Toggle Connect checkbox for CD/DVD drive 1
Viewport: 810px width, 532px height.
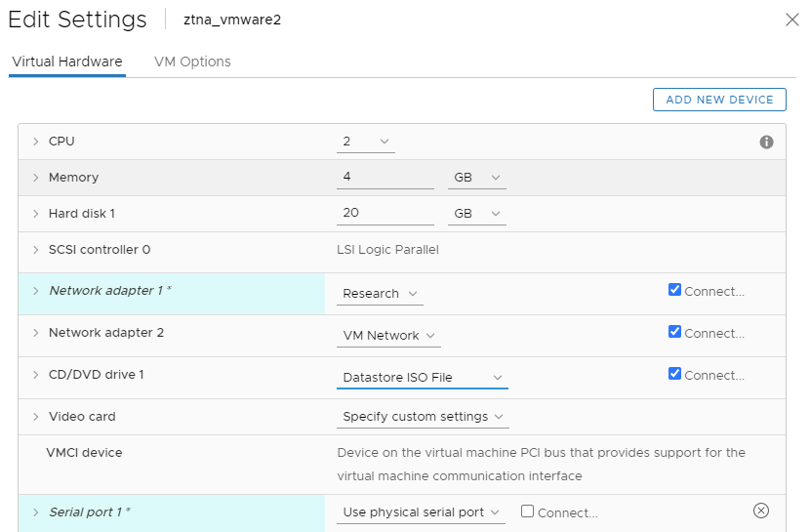[x=674, y=374]
